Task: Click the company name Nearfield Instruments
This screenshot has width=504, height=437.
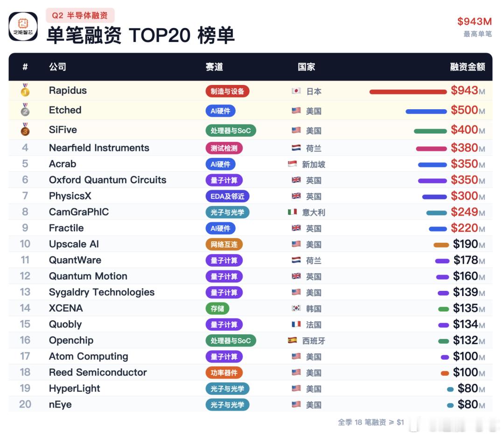Action: (99, 148)
